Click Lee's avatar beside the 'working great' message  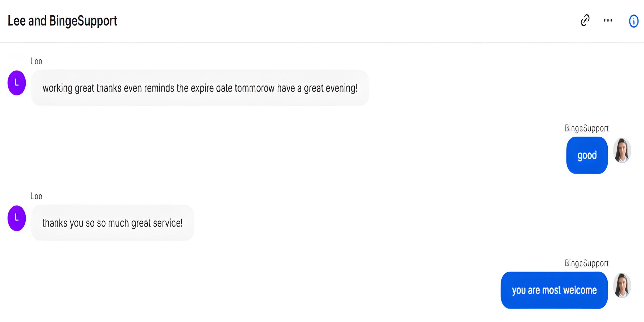click(17, 83)
